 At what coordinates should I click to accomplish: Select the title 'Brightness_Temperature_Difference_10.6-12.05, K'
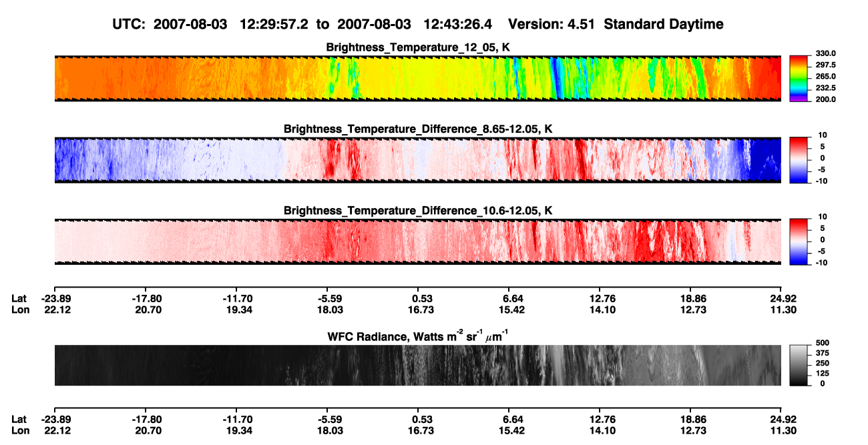point(418,210)
